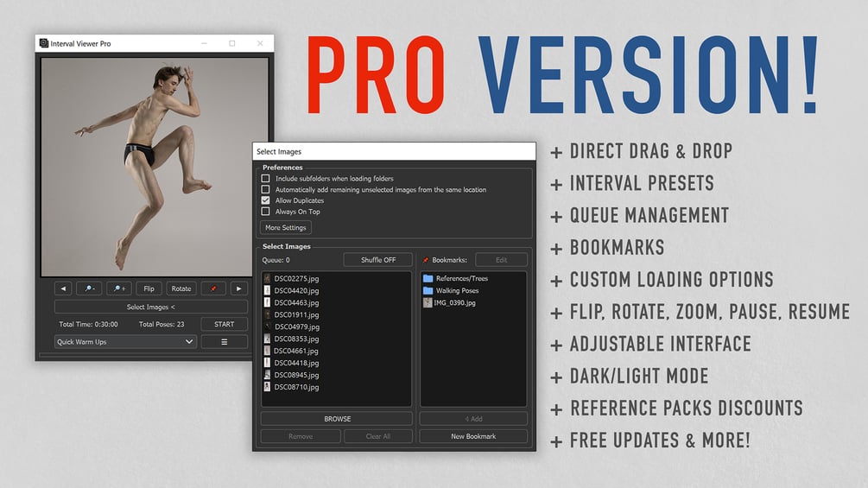The height and width of the screenshot is (488, 868).
Task: Uncheck Allow Duplicates
Action: 266,200
